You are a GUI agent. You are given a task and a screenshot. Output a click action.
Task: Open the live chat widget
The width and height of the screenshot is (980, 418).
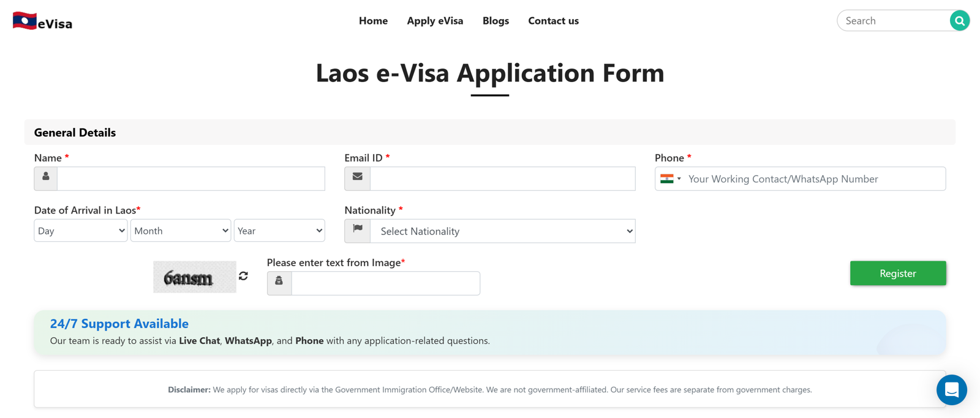tap(951, 389)
